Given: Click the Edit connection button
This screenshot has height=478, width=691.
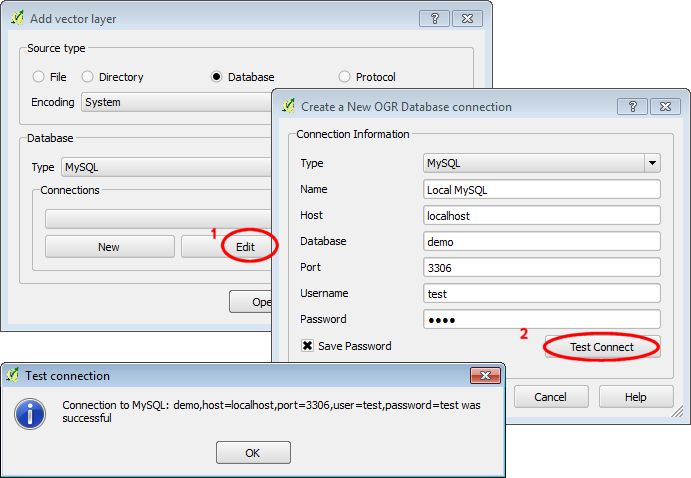Looking at the screenshot, I should pos(227,247).
